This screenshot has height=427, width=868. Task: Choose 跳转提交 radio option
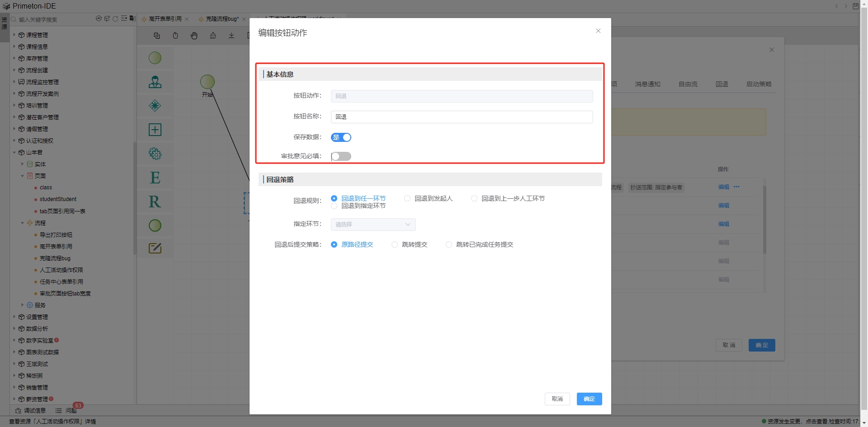pos(395,244)
